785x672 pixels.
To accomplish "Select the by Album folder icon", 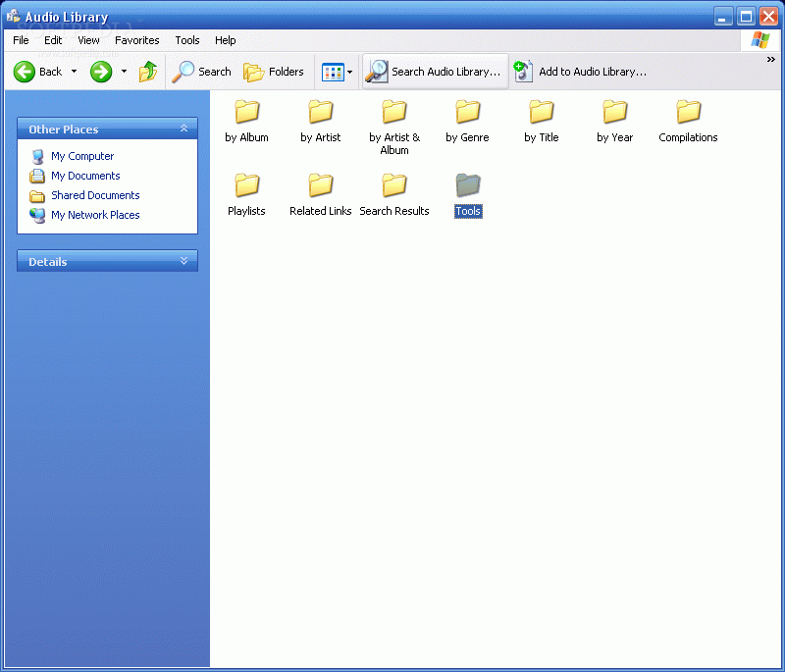I will [247, 111].
